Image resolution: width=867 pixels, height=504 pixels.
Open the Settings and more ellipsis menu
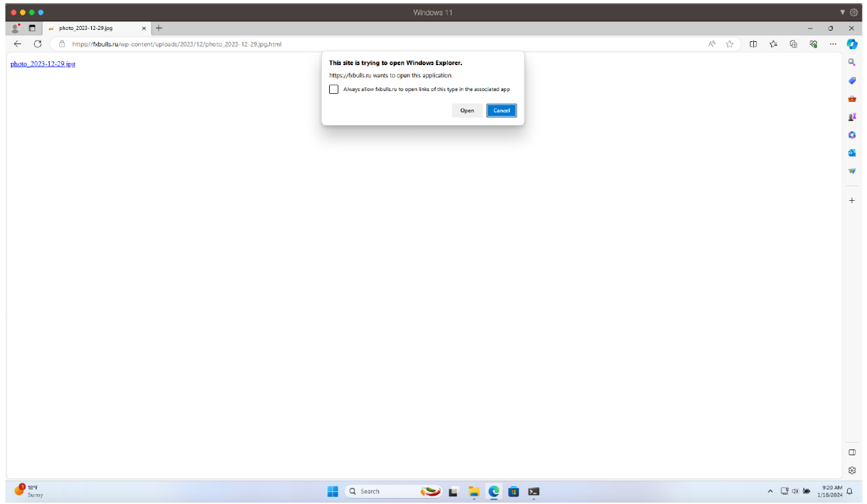click(x=833, y=44)
